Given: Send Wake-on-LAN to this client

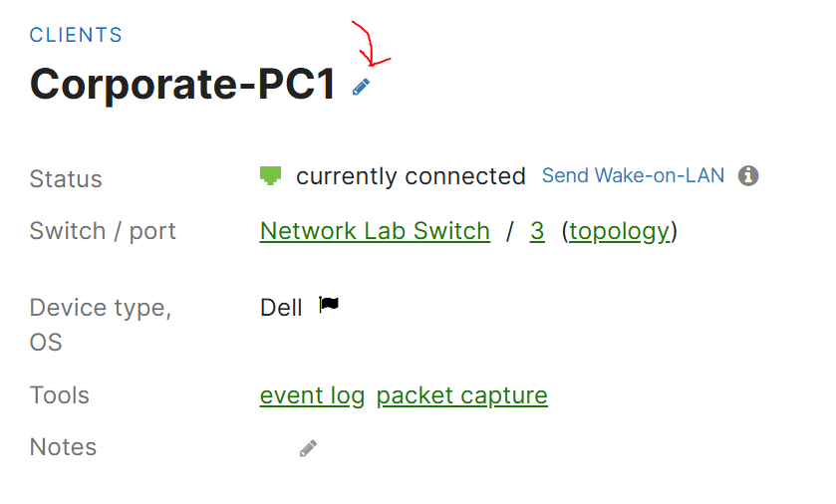Looking at the screenshot, I should 633,175.
